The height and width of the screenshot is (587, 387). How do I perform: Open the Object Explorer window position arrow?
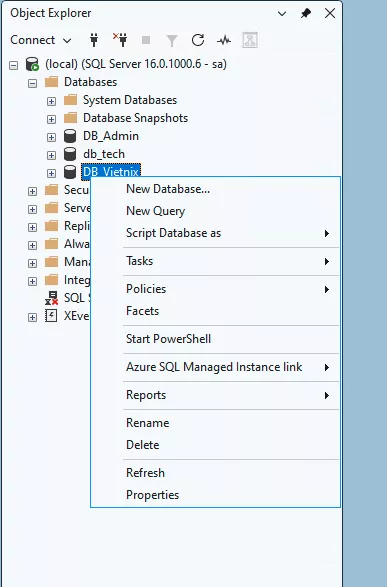pyautogui.click(x=282, y=14)
